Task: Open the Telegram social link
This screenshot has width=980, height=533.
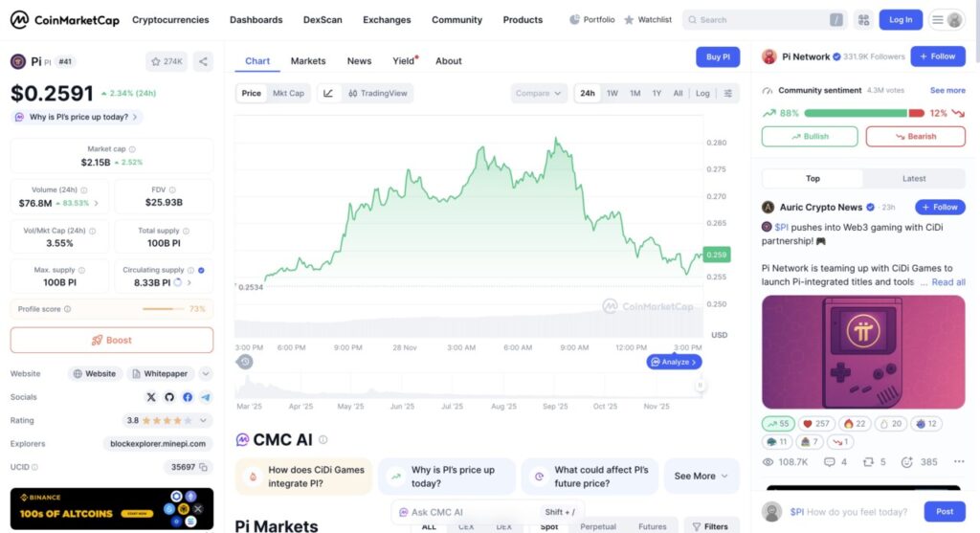Action: [x=206, y=397]
